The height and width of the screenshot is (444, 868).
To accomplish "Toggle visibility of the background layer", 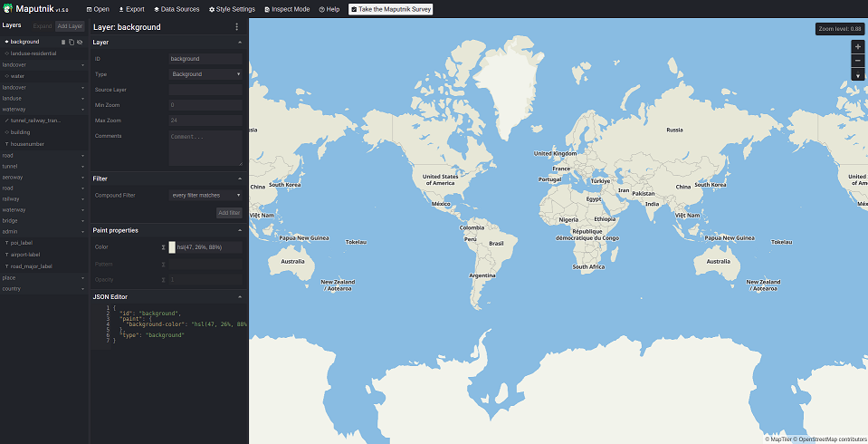I will [80, 42].
